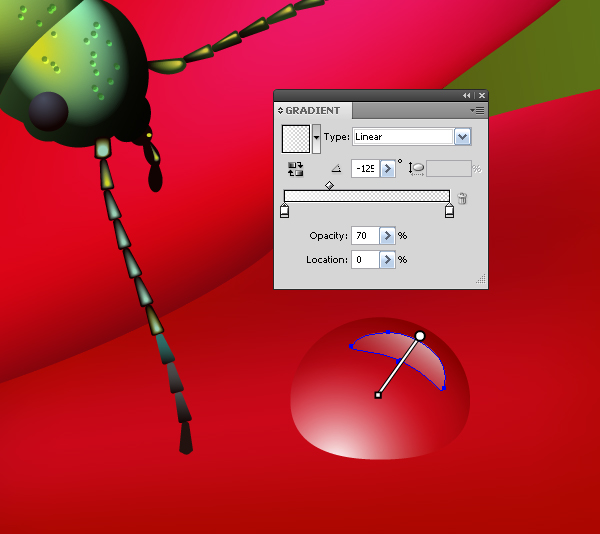Open the Gradient panel options menu
The image size is (600, 534).
(477, 111)
